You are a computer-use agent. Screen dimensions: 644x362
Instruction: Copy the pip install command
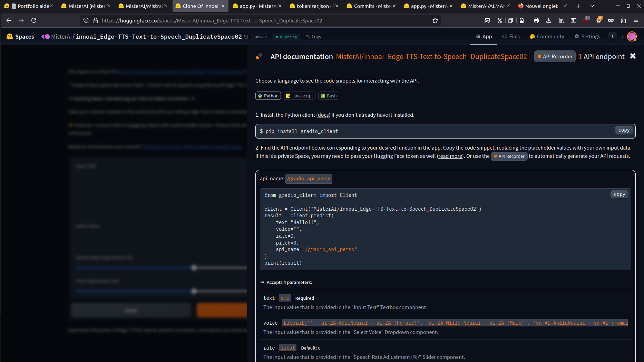click(x=624, y=130)
